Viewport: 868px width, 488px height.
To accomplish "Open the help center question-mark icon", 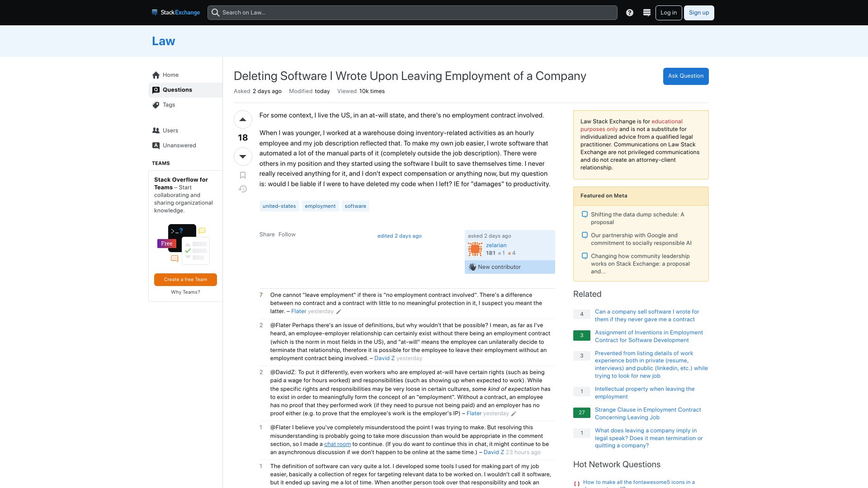I will click(630, 13).
